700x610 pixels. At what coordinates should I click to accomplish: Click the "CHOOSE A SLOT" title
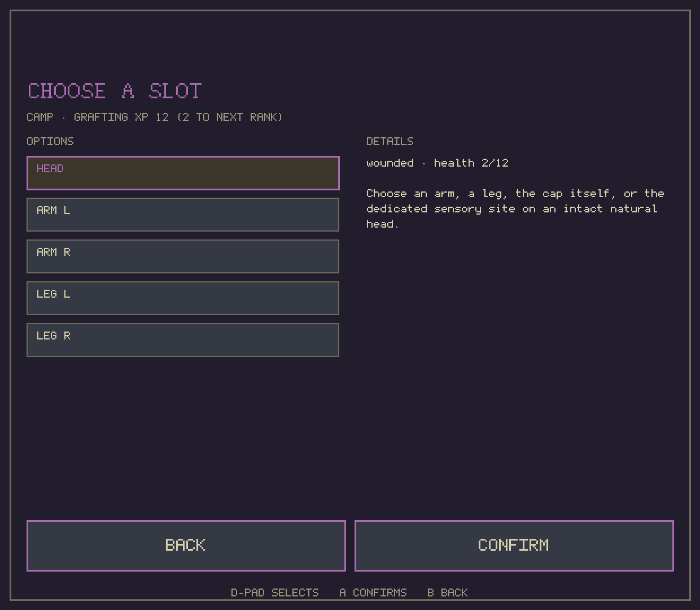point(115,91)
